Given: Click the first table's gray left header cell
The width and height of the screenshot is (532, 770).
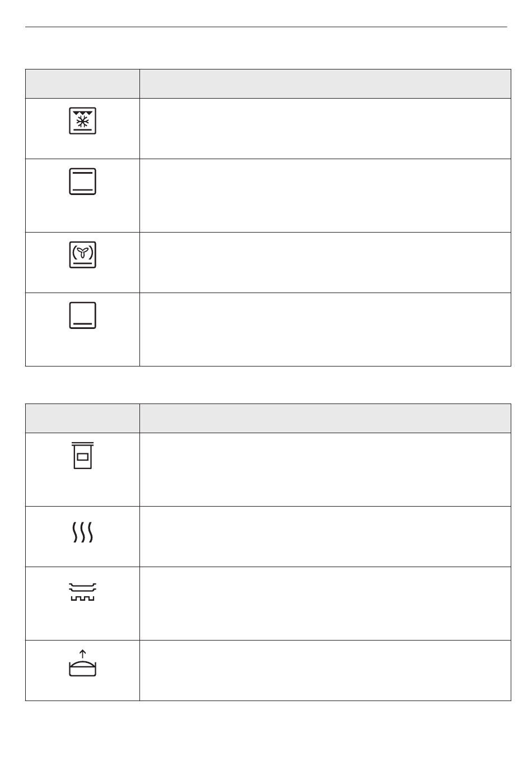Looking at the screenshot, I should click(x=82, y=84).
